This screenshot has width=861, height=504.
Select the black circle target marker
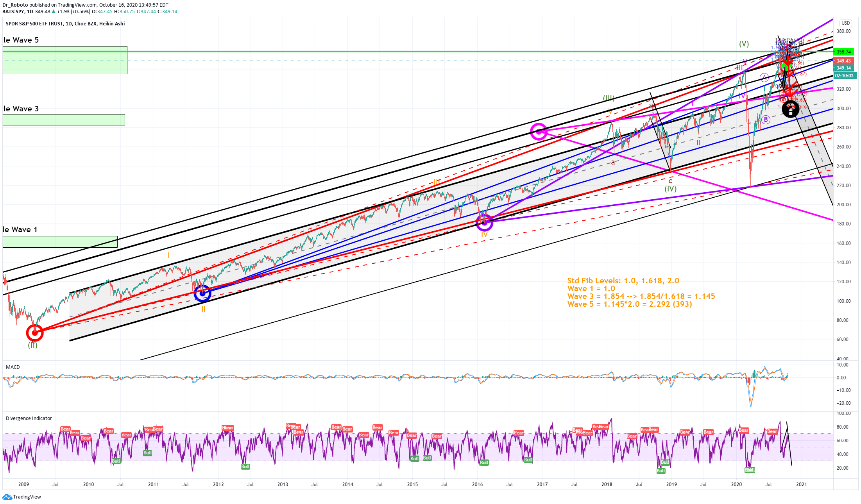coord(790,109)
